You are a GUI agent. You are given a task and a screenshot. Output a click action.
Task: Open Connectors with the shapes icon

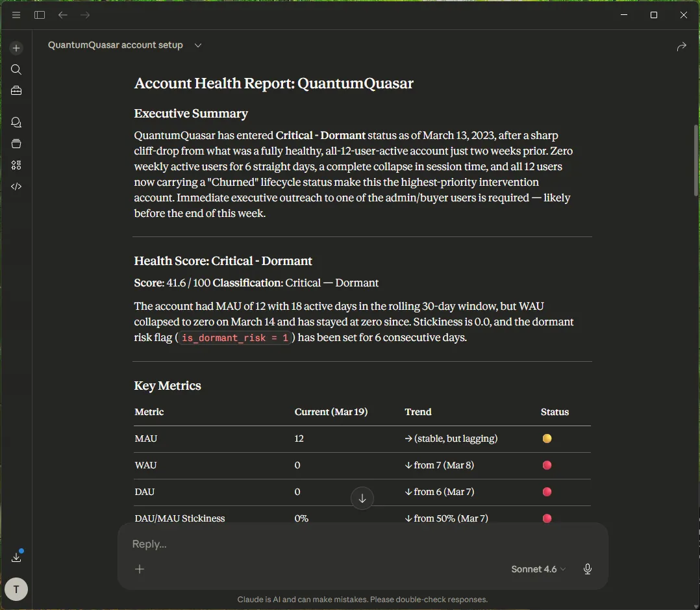16,165
